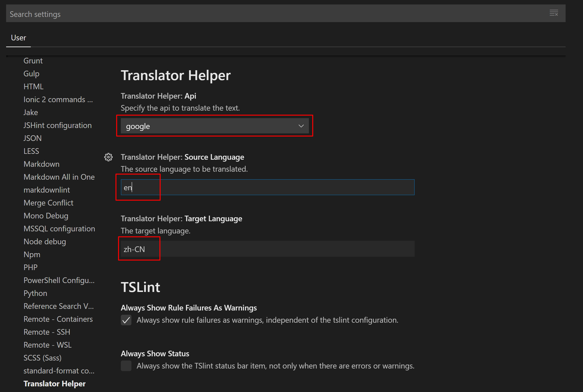Click the API dropdown chevron arrow
Viewport: 583px width, 392px height.
click(x=301, y=126)
